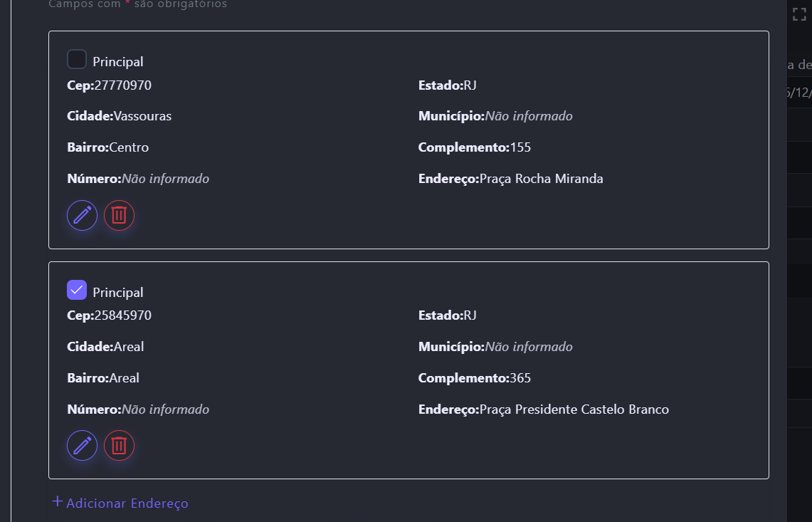
Task: Select the Cep value 25845970
Action: (x=123, y=315)
